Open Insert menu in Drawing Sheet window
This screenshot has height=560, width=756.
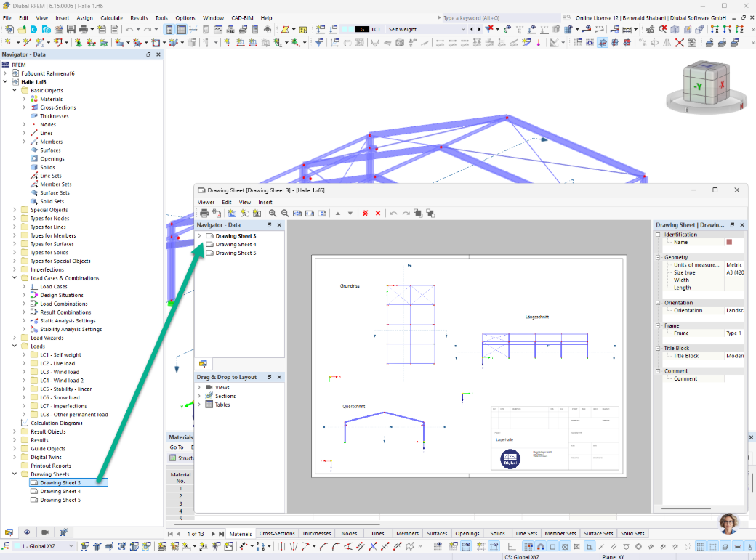click(x=265, y=203)
